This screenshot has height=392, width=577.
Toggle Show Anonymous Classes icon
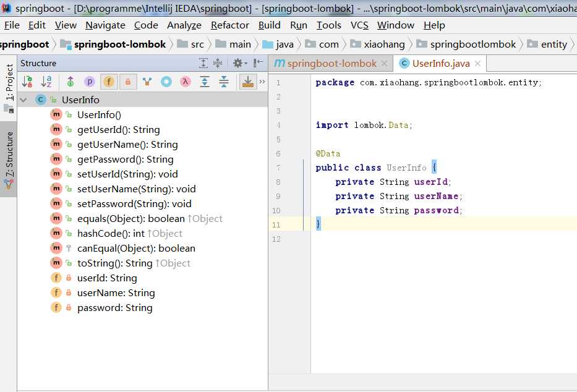point(147,82)
